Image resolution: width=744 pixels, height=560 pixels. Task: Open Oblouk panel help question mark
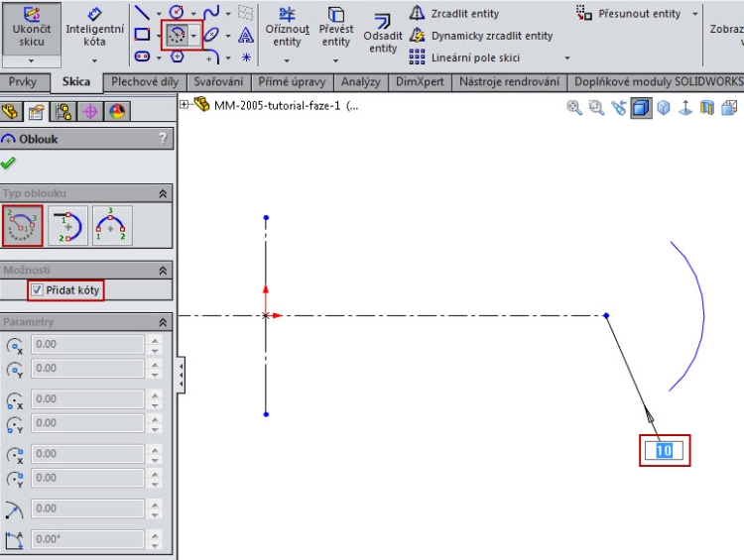tap(163, 138)
